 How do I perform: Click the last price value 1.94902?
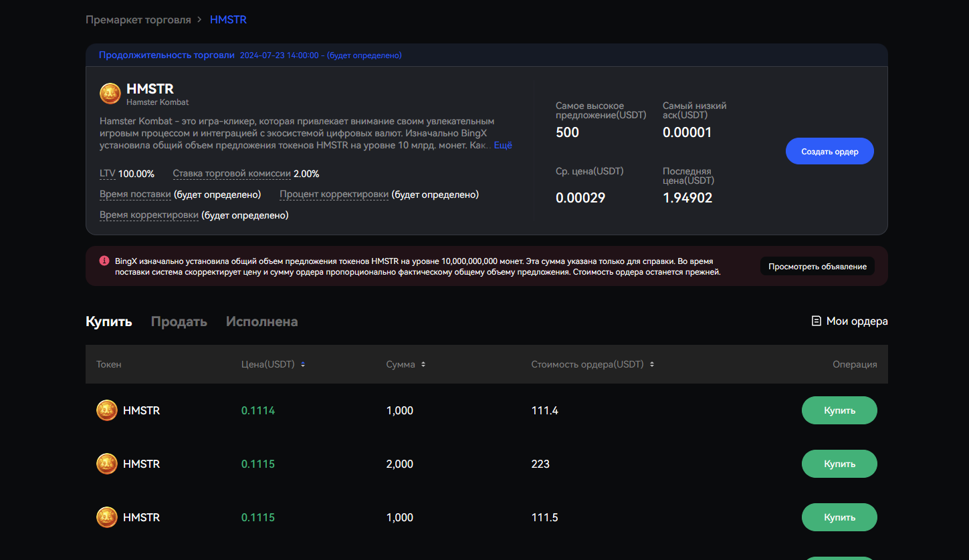(687, 198)
